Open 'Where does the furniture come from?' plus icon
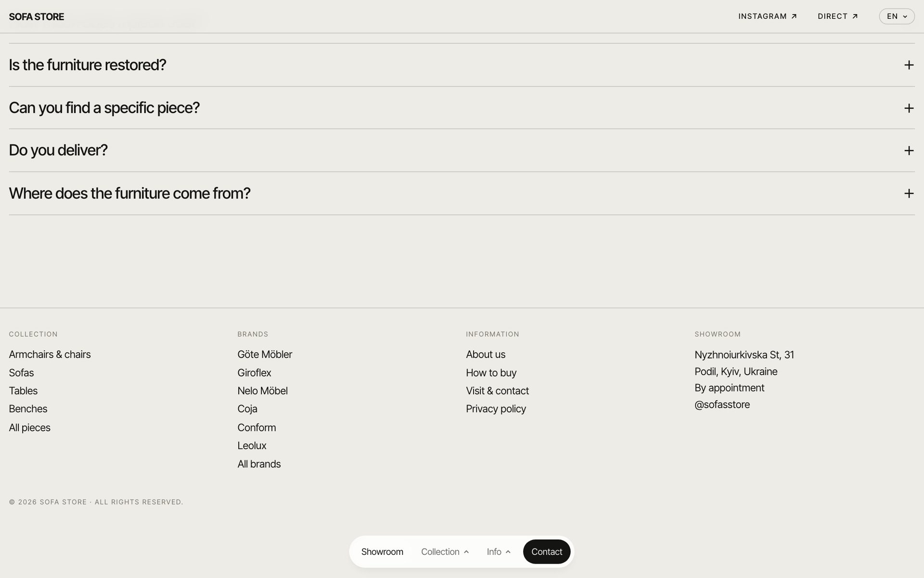Screen dimensions: 924x578 (x=909, y=194)
